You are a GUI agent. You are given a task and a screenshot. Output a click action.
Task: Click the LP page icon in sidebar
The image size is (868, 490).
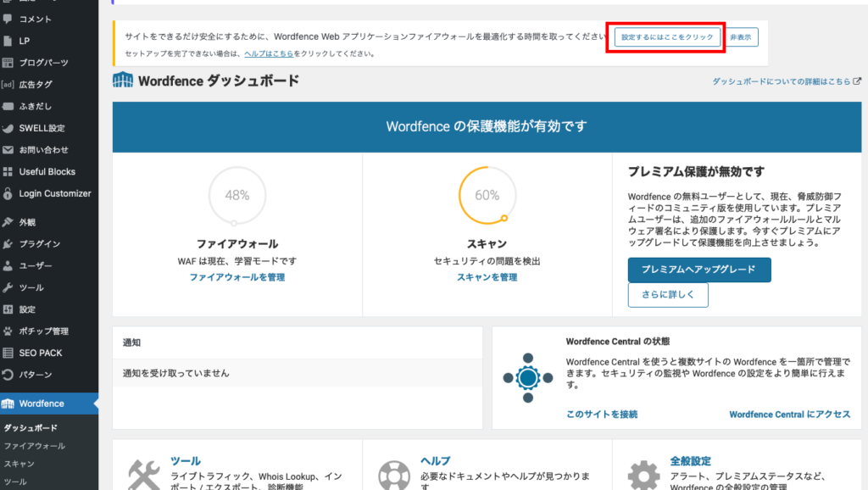[x=8, y=41]
